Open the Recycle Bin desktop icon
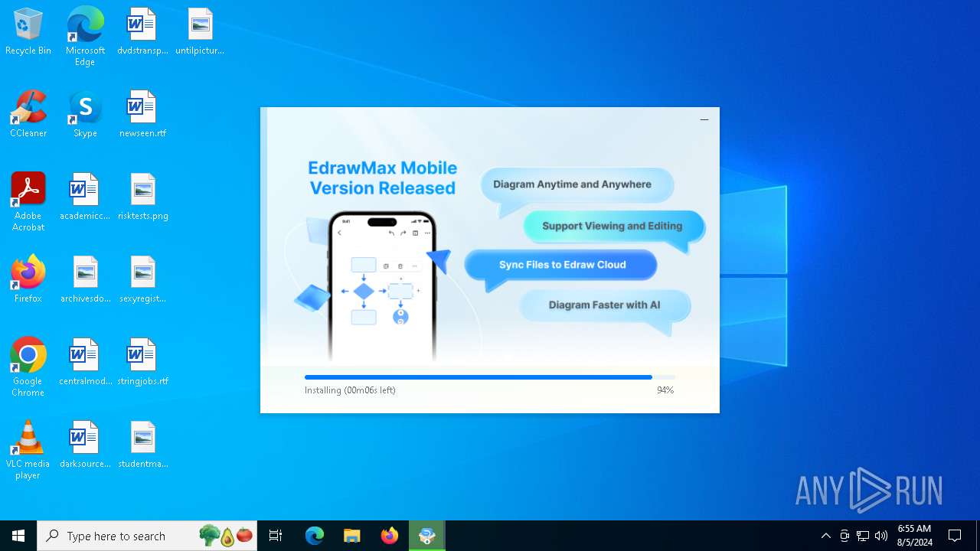Viewport: 980px width, 551px height. tap(28, 32)
